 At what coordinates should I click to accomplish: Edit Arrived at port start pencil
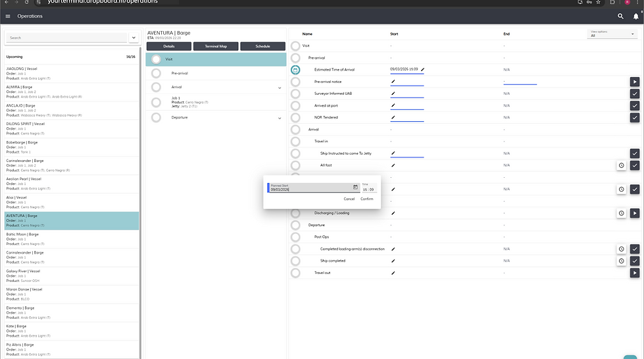(393, 105)
